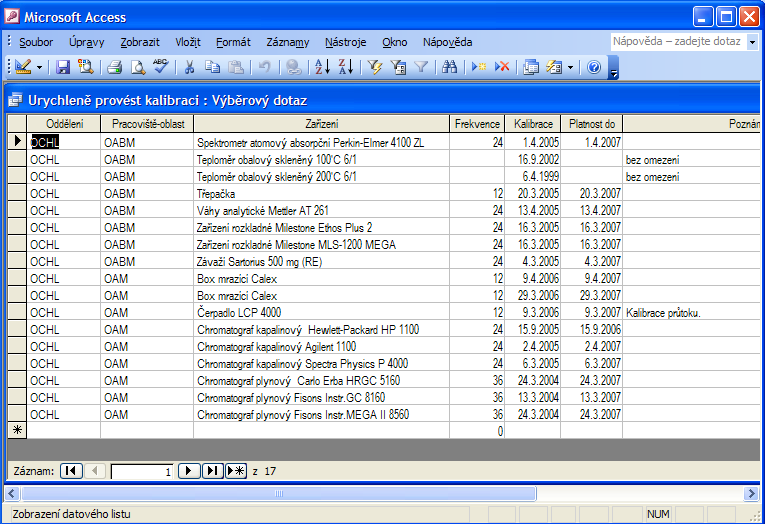Select the Pracoviště-oblast column header
This screenshot has height=524, width=765.
click(147, 124)
